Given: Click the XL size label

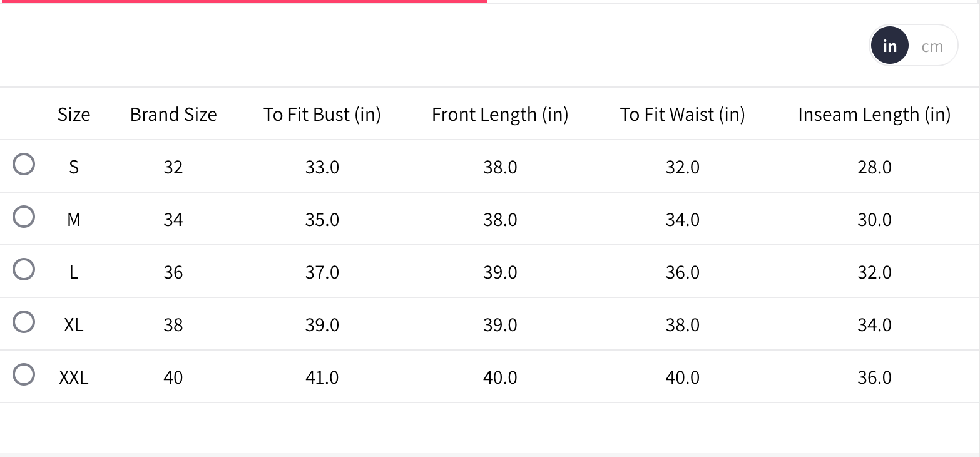Looking at the screenshot, I should tap(74, 325).
